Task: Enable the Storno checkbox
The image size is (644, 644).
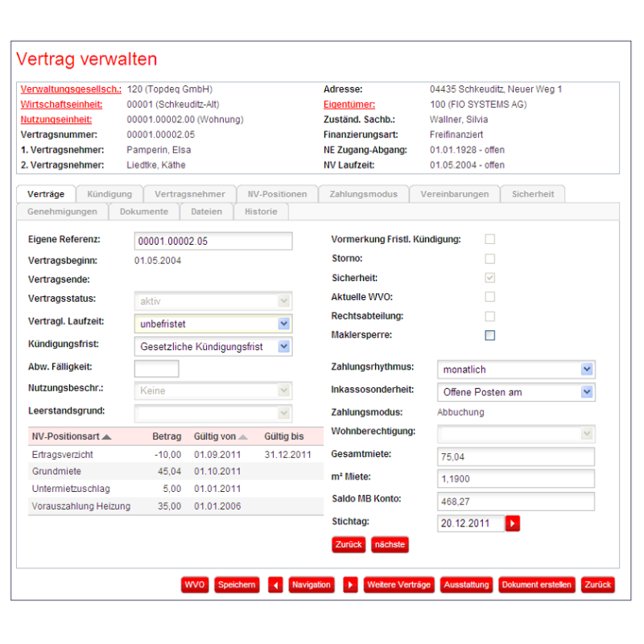Action: [489, 258]
